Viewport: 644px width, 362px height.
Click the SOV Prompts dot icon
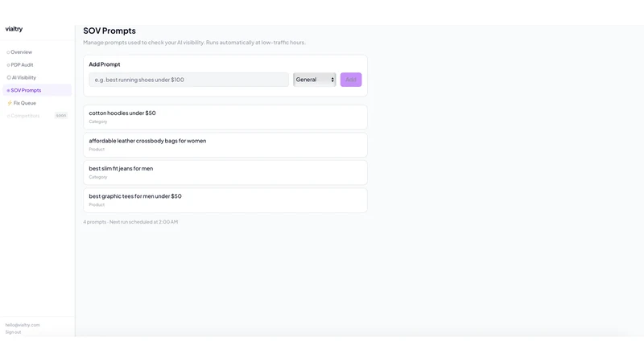pyautogui.click(x=8, y=90)
